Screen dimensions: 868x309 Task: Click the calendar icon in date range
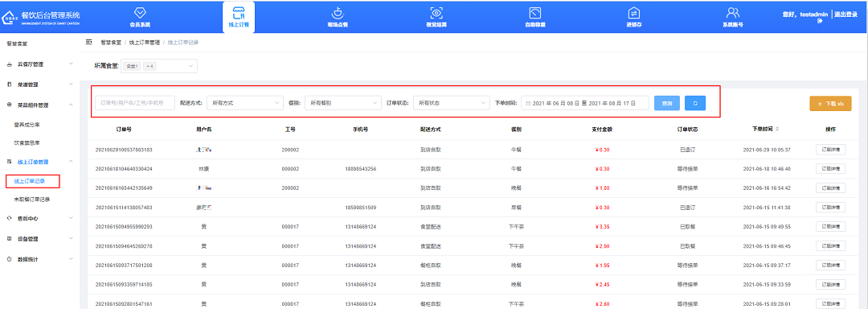(x=528, y=103)
